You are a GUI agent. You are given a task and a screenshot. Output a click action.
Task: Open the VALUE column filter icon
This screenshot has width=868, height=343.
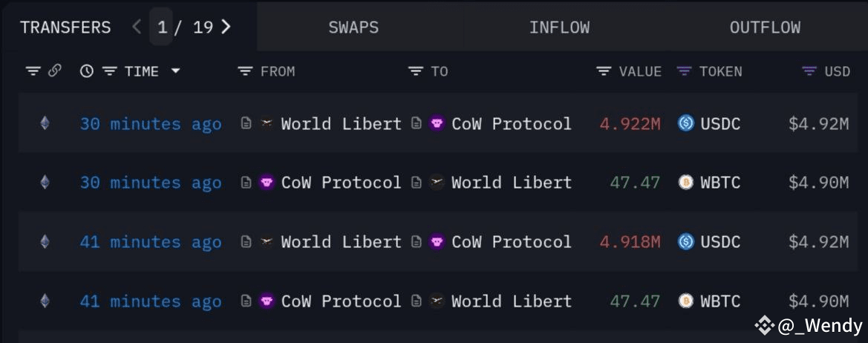click(604, 71)
